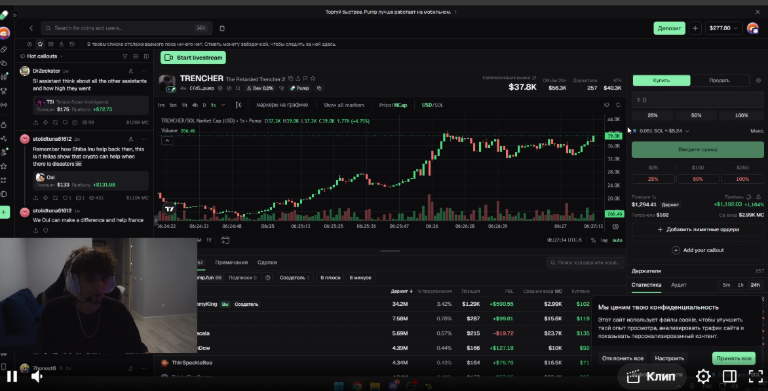This screenshot has width=768, height=391.
Task: Share the DrZeekster callout
Action: (x=36, y=122)
